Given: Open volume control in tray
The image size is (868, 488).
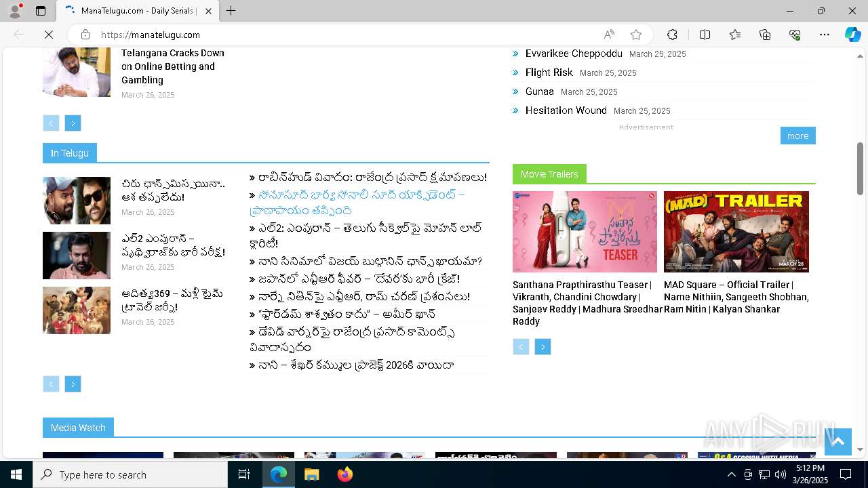Looking at the screenshot, I should pos(780,474).
